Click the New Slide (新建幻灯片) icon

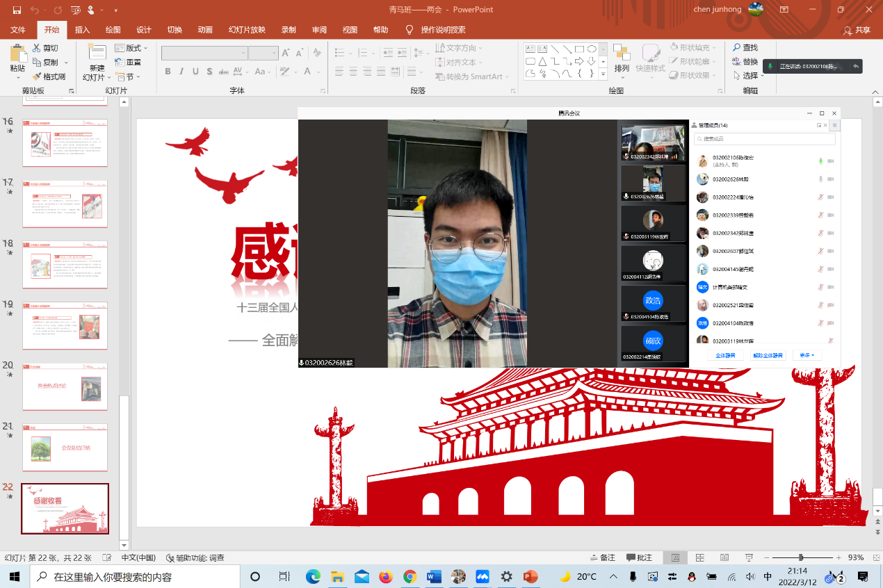(x=97, y=53)
